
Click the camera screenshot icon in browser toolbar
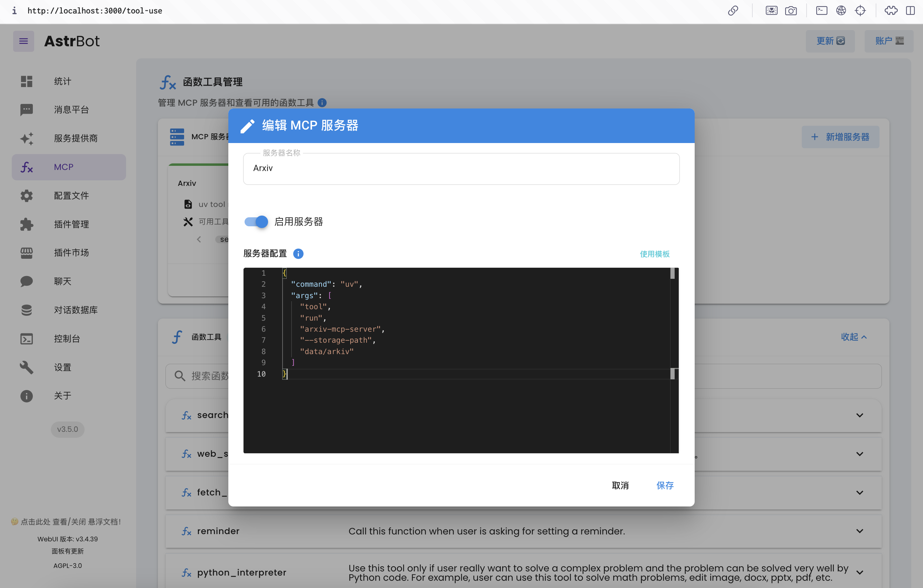(791, 10)
